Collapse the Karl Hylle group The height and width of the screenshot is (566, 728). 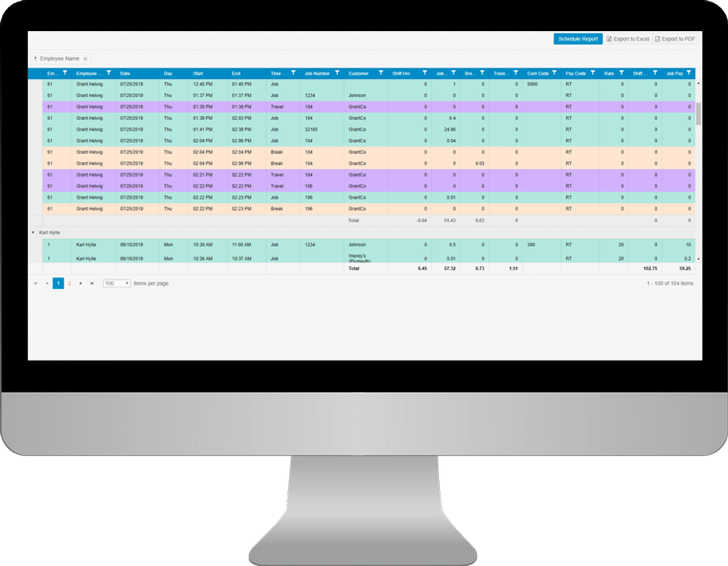pyautogui.click(x=33, y=232)
